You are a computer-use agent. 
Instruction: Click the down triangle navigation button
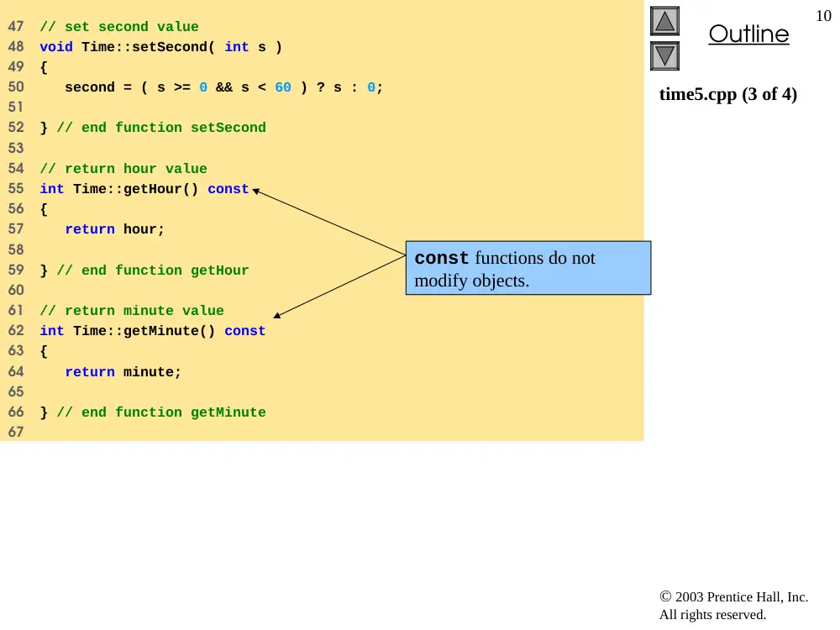(664, 55)
